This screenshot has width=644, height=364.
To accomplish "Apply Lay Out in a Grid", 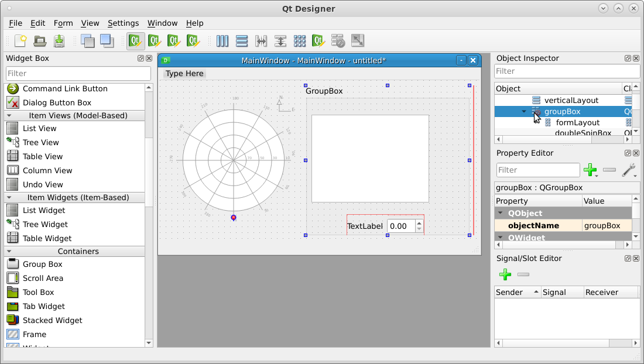I will click(x=300, y=41).
